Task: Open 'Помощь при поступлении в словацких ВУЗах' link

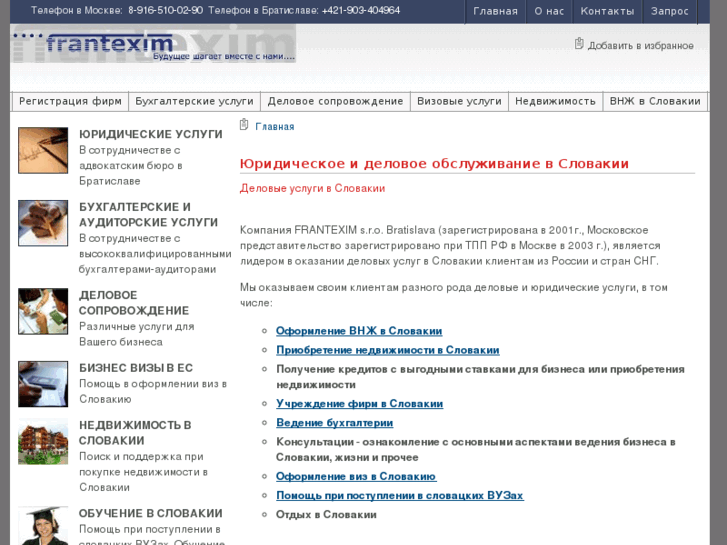Action: (x=400, y=495)
